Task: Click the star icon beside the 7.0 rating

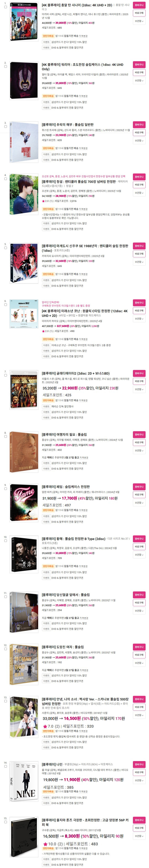Action: (45, 726)
